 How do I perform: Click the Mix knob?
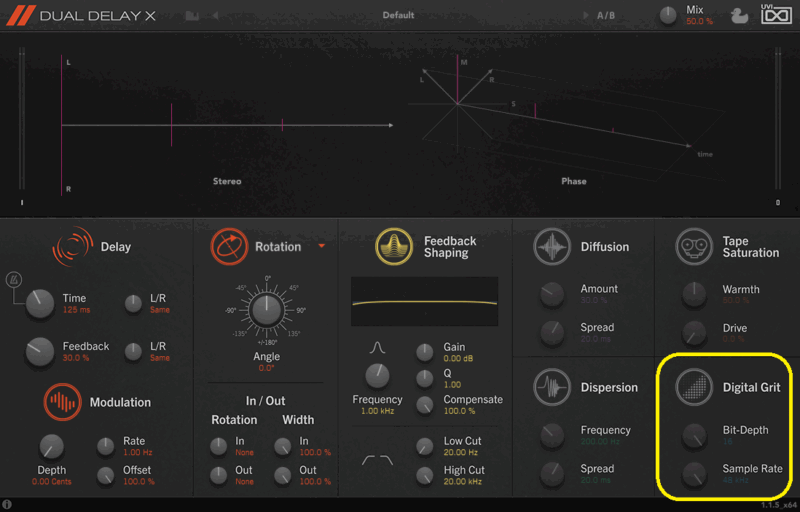coord(668,16)
